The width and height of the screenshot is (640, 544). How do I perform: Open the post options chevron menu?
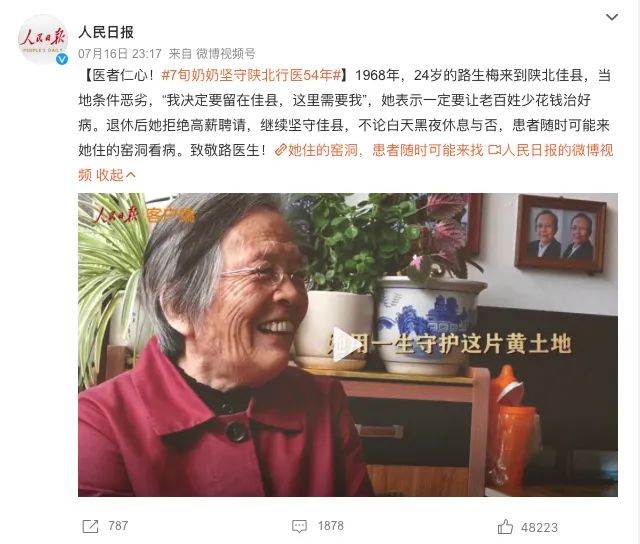click(x=611, y=17)
